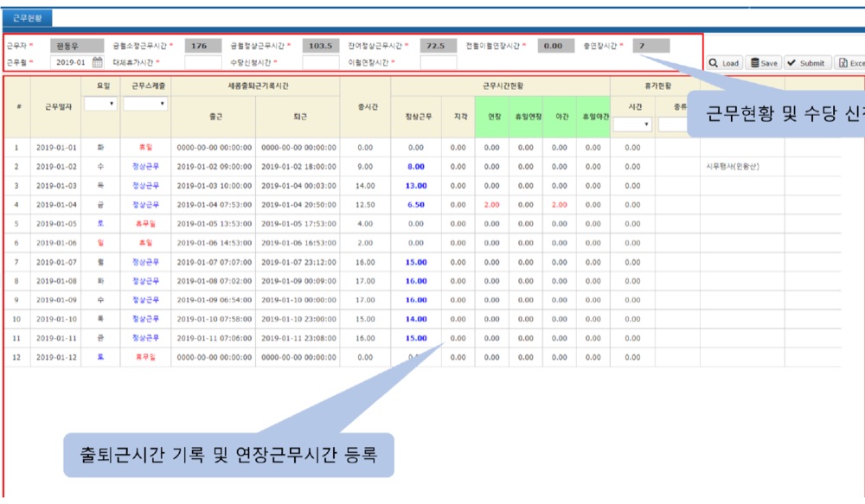The height and width of the screenshot is (504, 865).
Task: Click the blue 정상근무 value 8.00
Action: coord(416,167)
